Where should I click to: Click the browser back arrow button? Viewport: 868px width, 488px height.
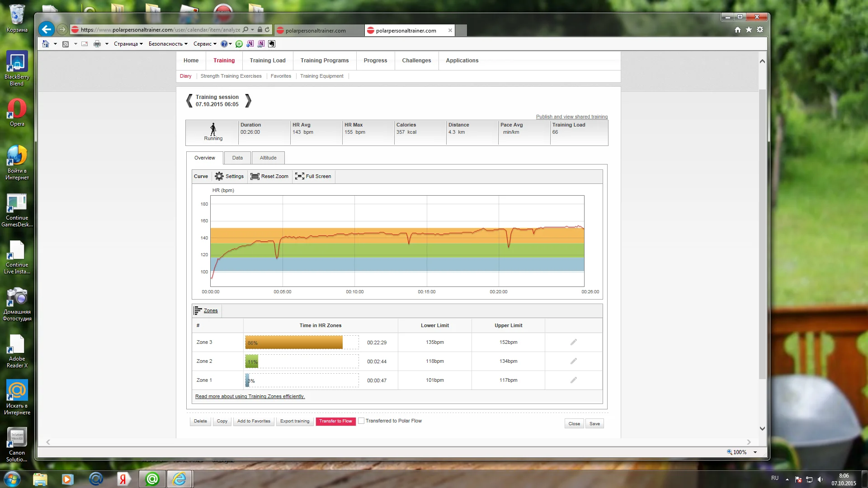46,30
